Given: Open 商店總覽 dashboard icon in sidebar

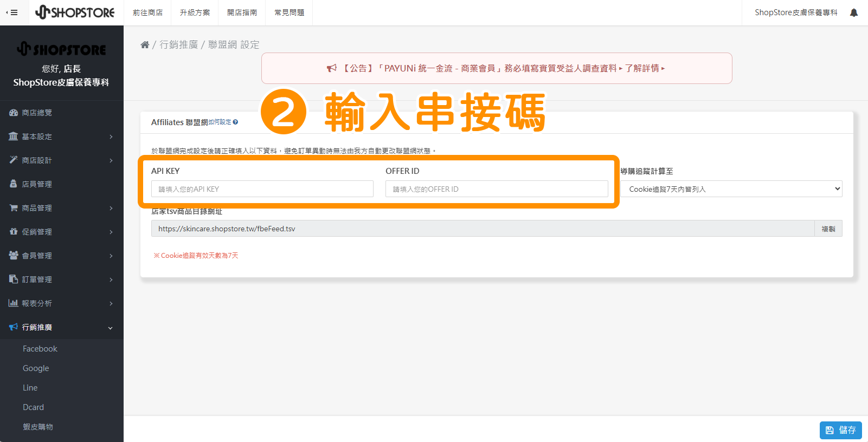Looking at the screenshot, I should point(14,113).
